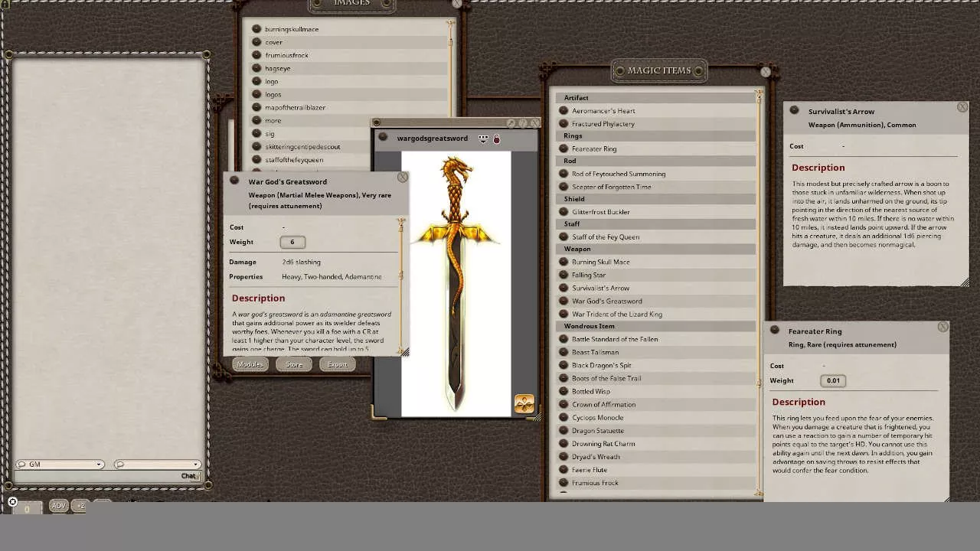This screenshot has height=551, width=980.
Task: Open link icon for Feareater Ring row
Action: pos(563,148)
